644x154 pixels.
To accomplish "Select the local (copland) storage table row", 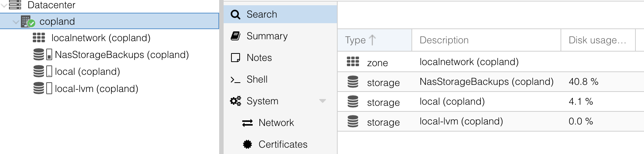I will [452, 102].
